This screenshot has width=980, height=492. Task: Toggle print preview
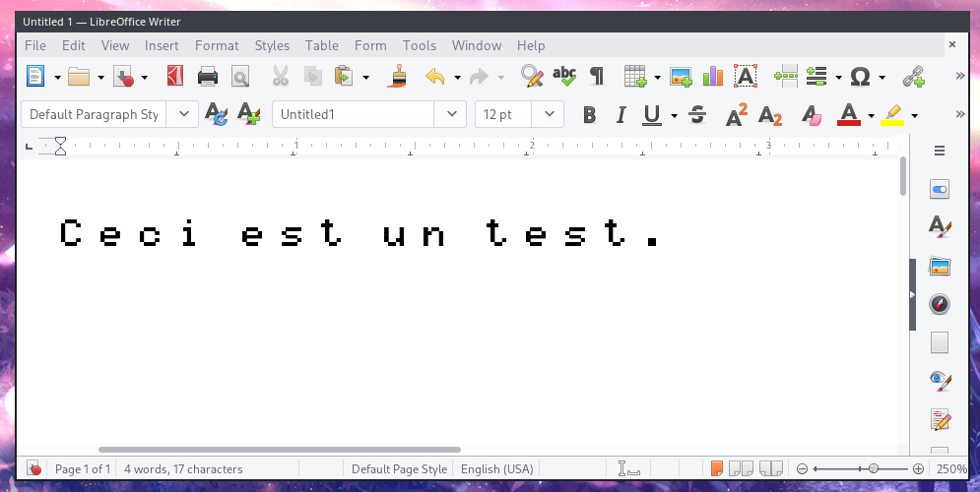[x=240, y=76]
